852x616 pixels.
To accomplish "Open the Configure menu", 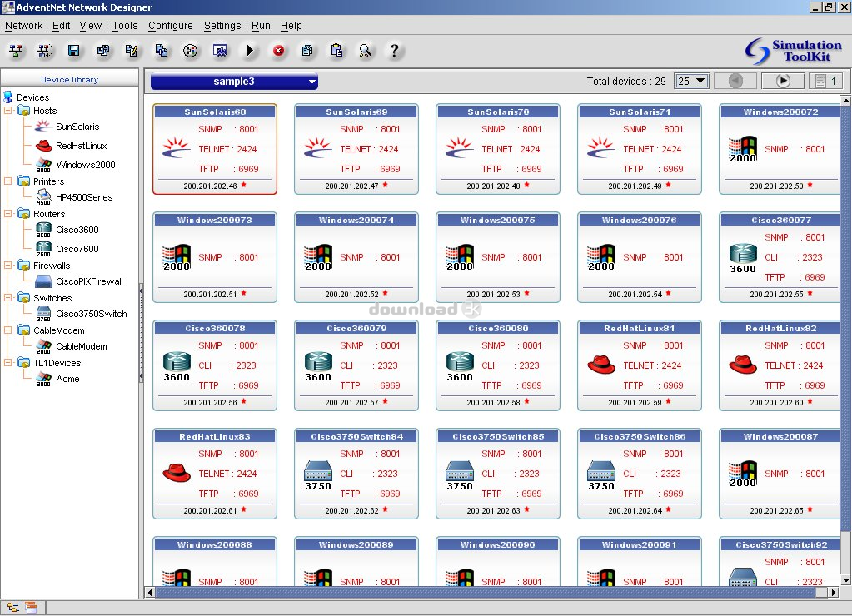I will tap(170, 26).
